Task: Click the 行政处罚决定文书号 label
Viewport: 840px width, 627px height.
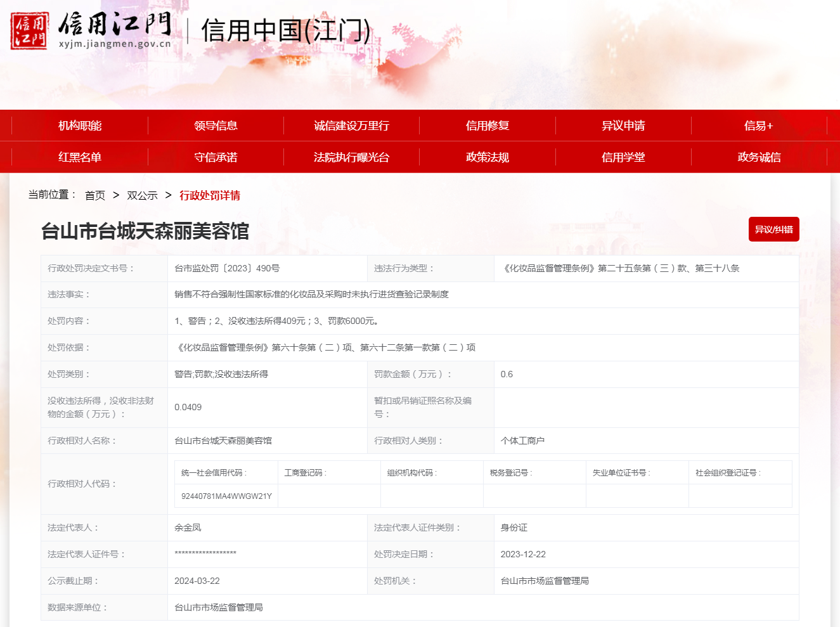Action: coord(91,268)
